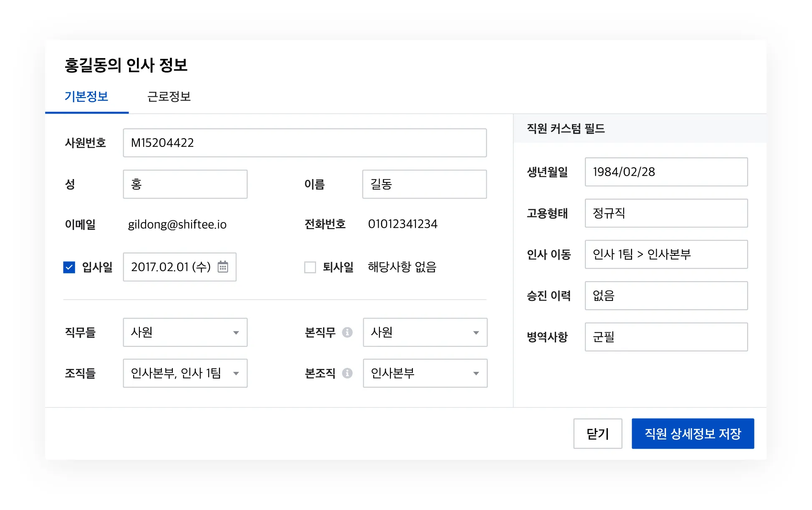This screenshot has width=812, height=510.
Task: Open the 직무들 dropdown
Action: [x=236, y=332]
